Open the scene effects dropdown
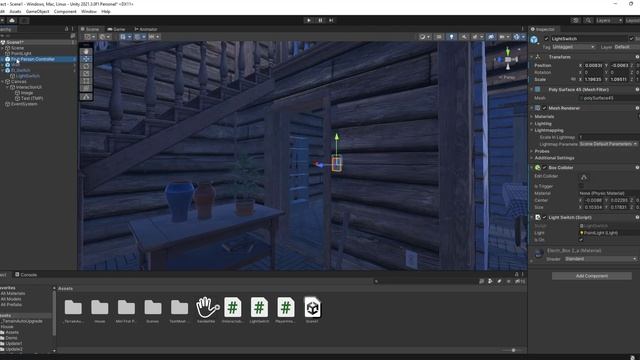Viewport: 640px width, 360px height. [x=477, y=37]
